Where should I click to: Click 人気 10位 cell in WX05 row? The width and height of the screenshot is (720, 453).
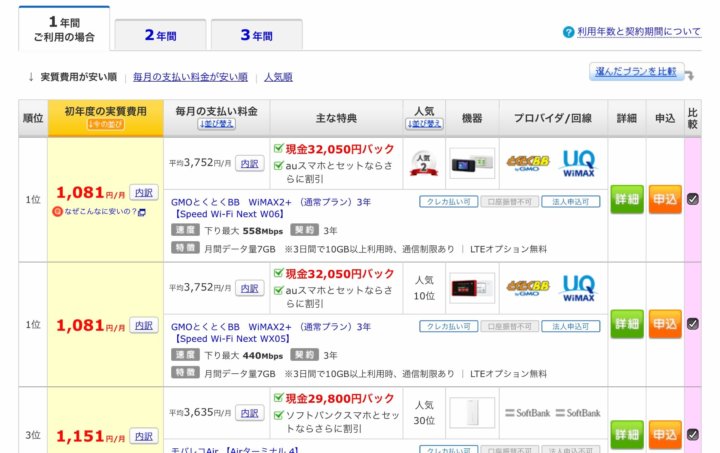(424, 288)
